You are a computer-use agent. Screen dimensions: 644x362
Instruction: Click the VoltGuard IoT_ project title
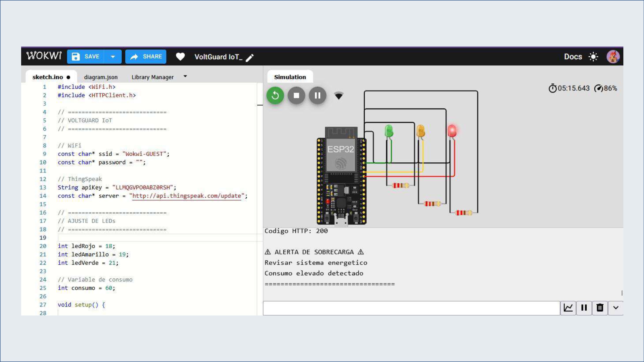(x=218, y=57)
